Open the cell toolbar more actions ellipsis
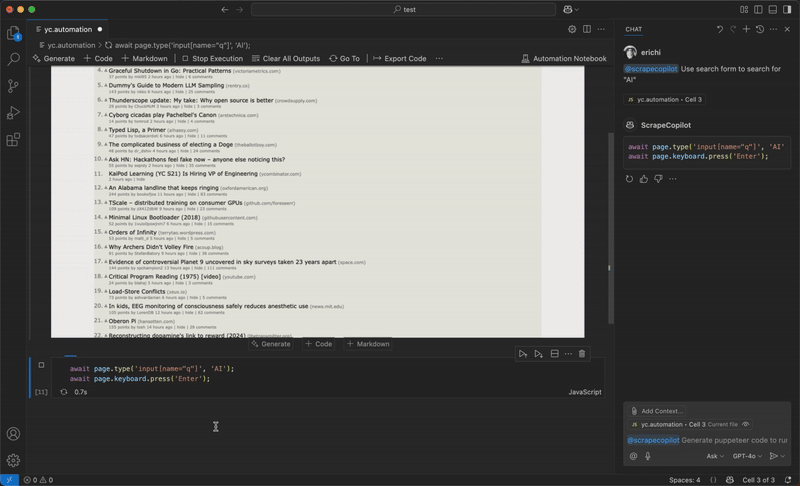The height and width of the screenshot is (486, 800). 568,353
